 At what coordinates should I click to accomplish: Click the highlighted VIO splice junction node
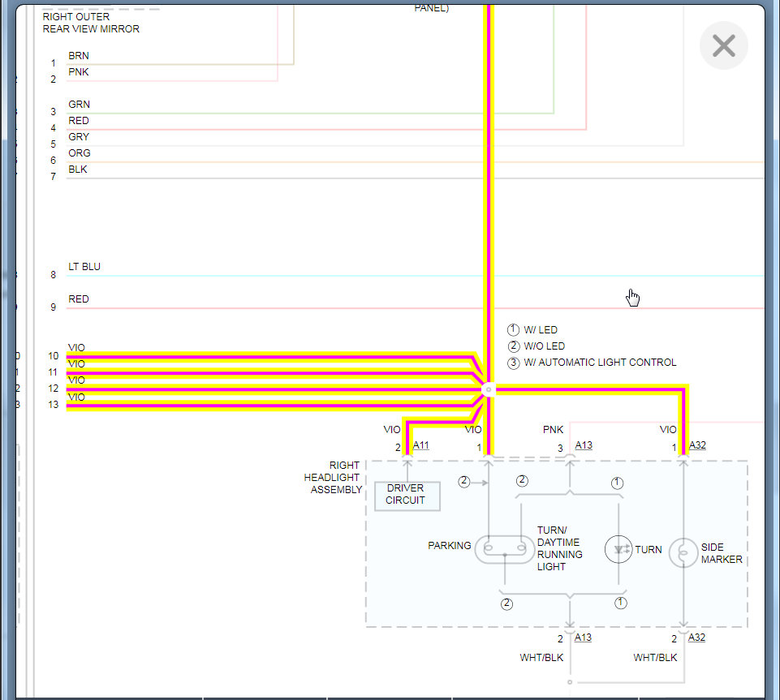tap(489, 390)
